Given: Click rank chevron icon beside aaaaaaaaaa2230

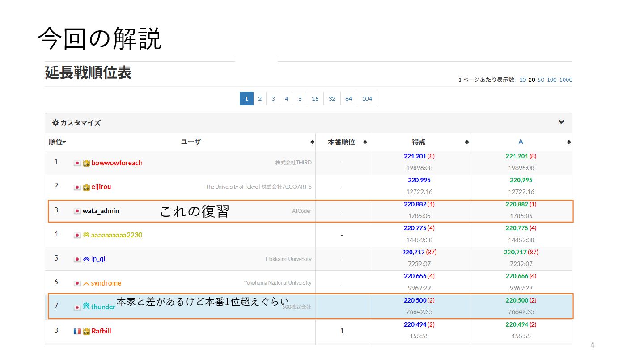Looking at the screenshot, I should point(86,235).
